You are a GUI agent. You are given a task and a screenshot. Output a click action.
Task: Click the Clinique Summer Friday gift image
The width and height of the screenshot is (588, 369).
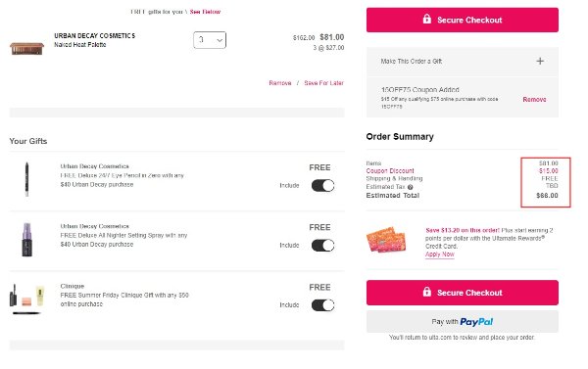(x=26, y=299)
